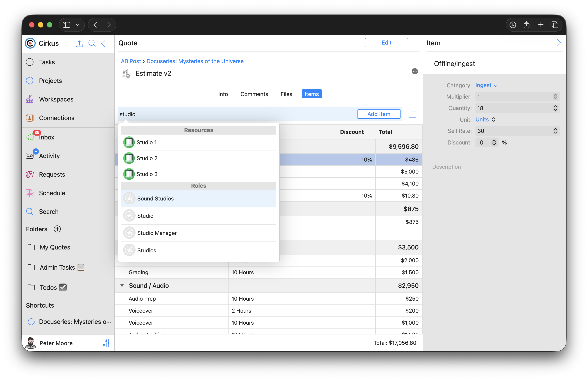Increment the Quantity stepper
588x380 pixels.
pos(555,106)
